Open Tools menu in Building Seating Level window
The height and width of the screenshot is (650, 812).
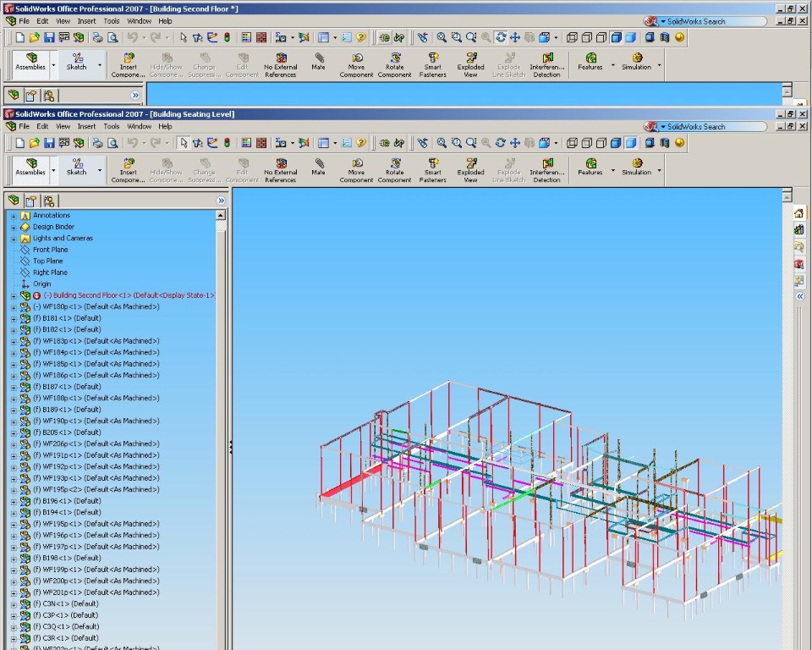pyautogui.click(x=112, y=126)
